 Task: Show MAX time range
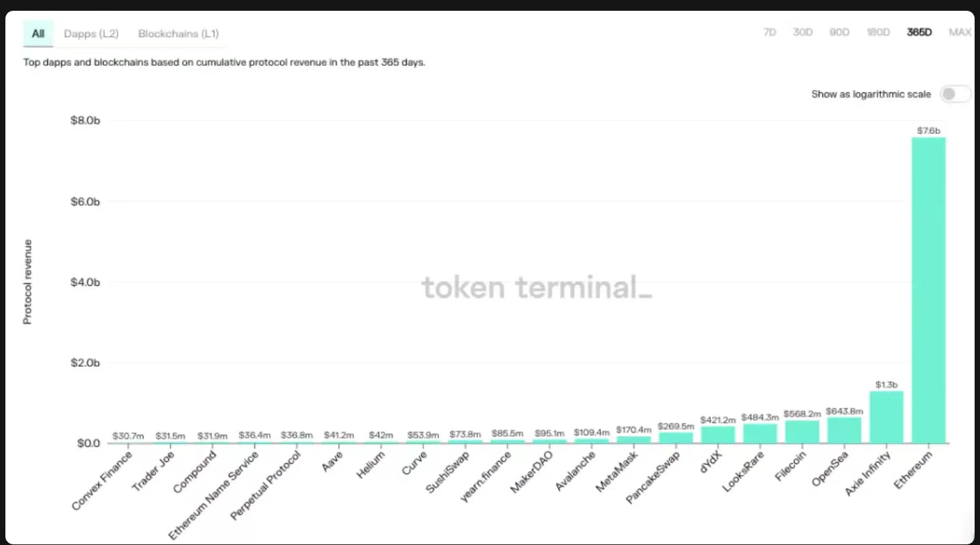coord(960,32)
